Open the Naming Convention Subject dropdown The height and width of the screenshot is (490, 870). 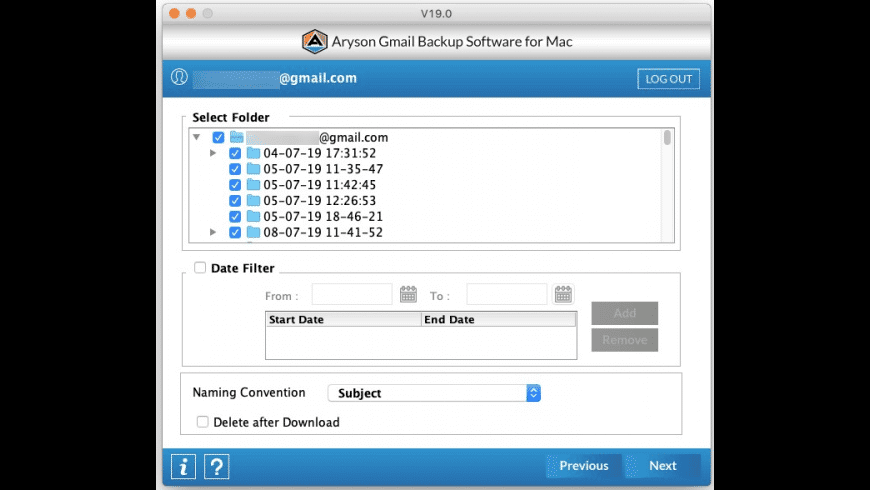pos(434,393)
